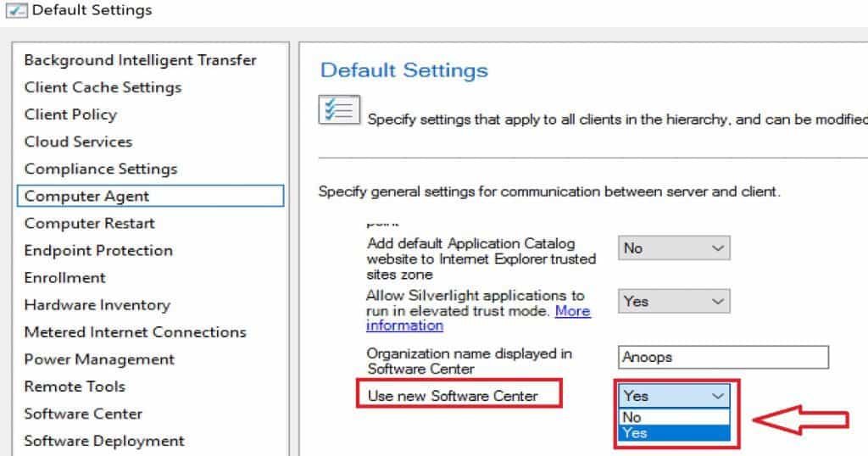
Task: Open Application Catalog trusted sites dropdown
Action: point(674,248)
